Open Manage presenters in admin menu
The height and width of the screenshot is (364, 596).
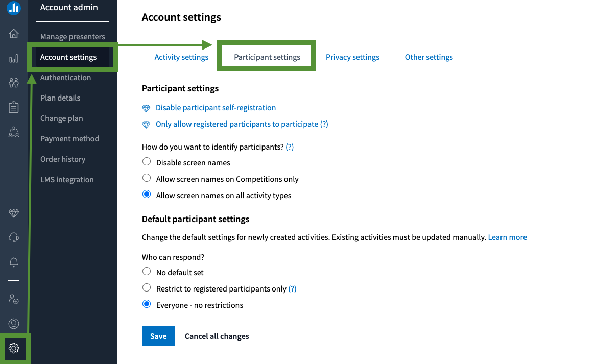point(73,36)
